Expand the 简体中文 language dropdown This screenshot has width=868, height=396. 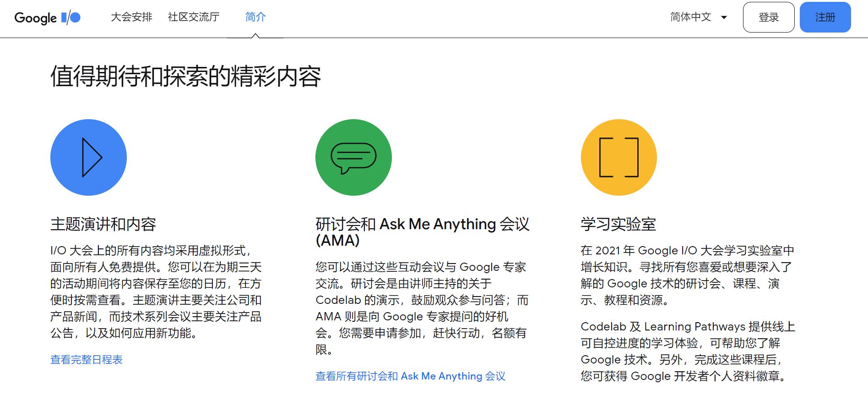point(699,17)
